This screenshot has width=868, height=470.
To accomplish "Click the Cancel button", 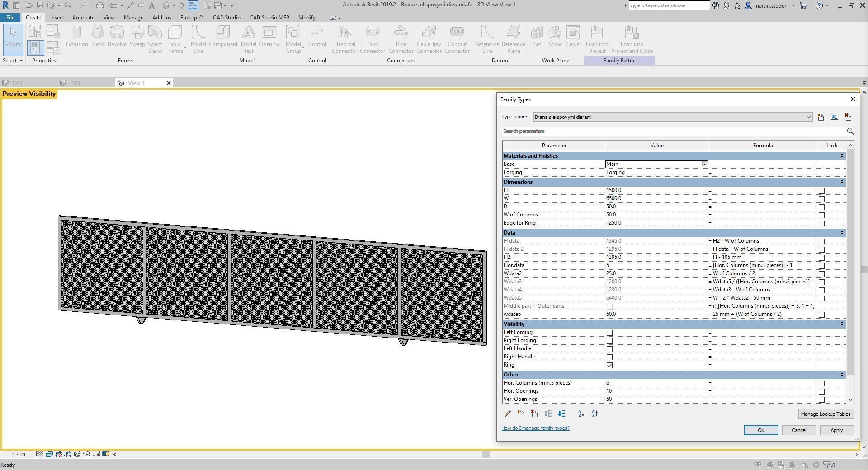I will pos(799,430).
